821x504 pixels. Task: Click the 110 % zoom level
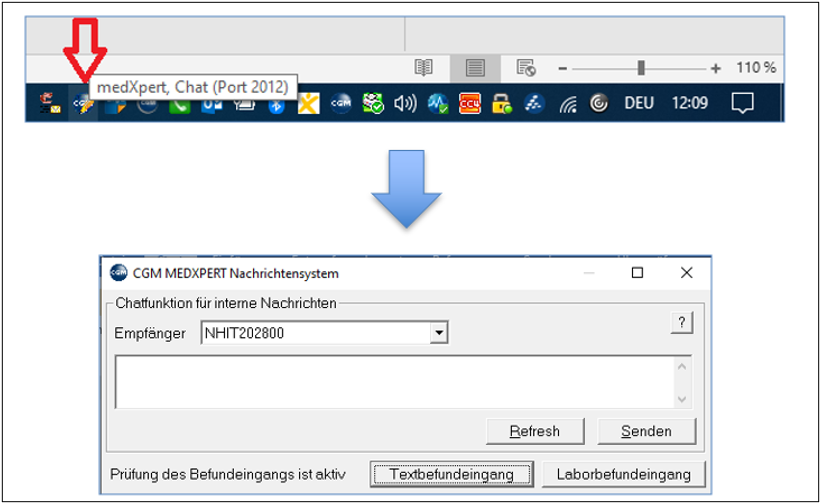756,68
